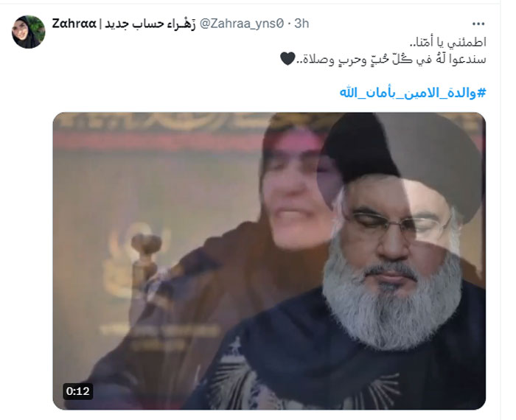Open the @Zahraa_yns0 handle link
Image resolution: width=516 pixels, height=420 pixels.
coord(242,24)
